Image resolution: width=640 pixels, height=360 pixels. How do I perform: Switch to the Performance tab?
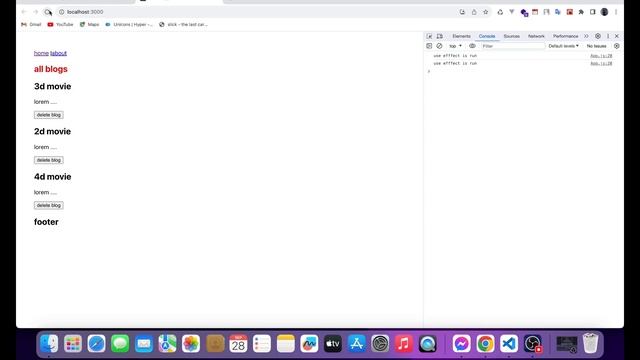[565, 36]
